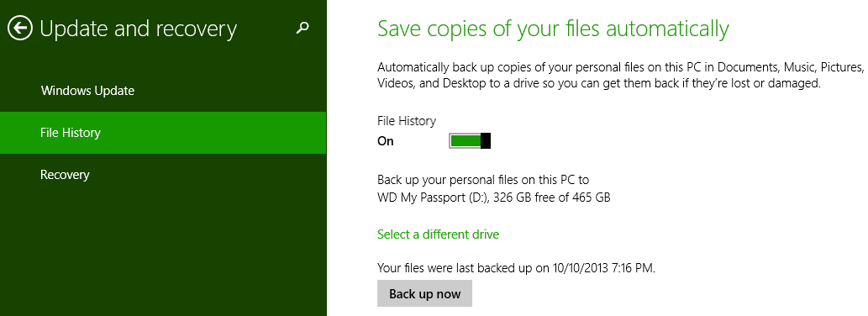Select the File History section
Image resolution: width=868 pixels, height=316 pixels.
pyautogui.click(x=163, y=133)
